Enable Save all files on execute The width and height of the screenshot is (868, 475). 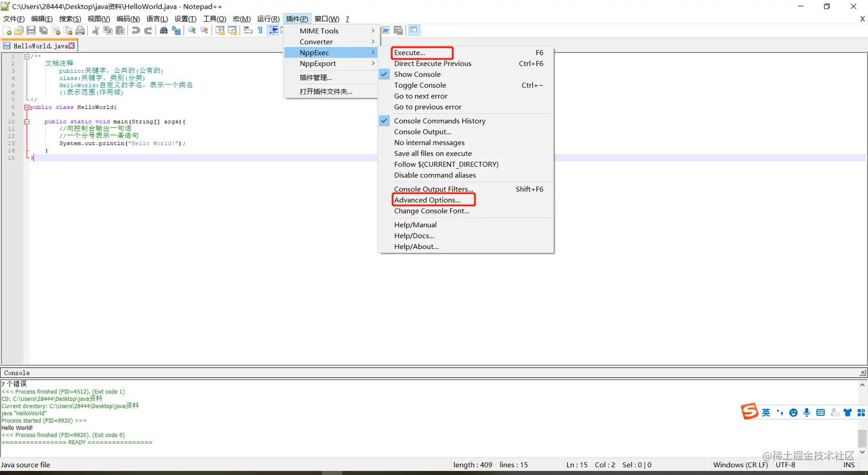pyautogui.click(x=466, y=153)
